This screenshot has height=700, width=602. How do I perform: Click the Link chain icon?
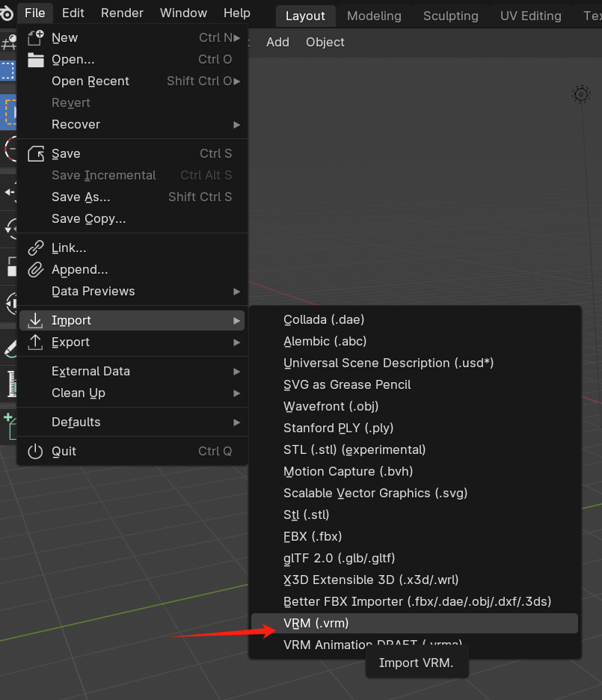[36, 248]
